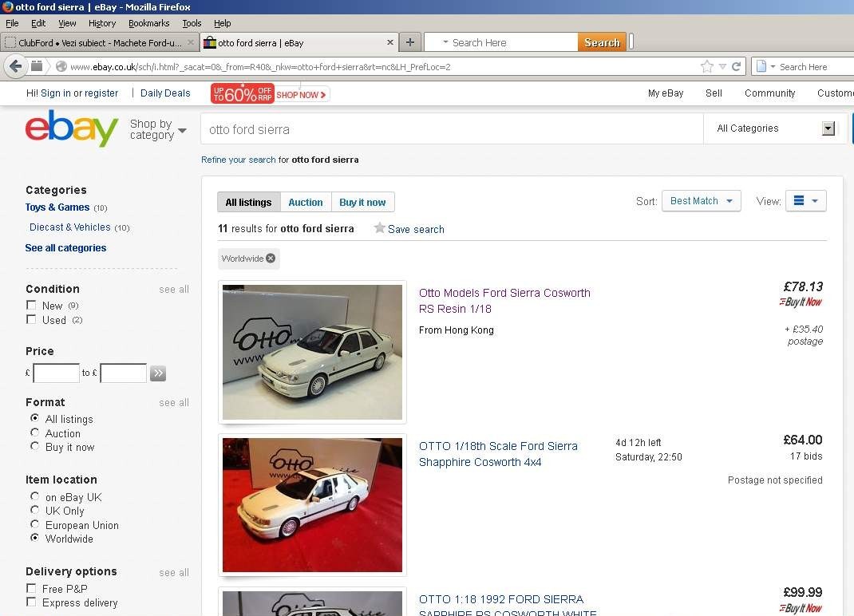Screen dimensions: 854x616
Task: Open the Best Match sort dropdown
Action: click(701, 201)
